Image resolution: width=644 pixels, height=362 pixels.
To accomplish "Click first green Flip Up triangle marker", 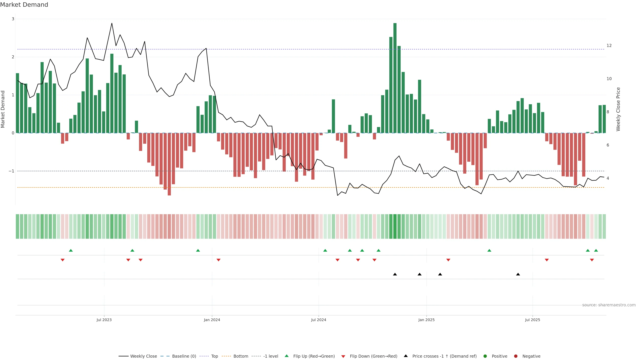I will (x=71, y=251).
